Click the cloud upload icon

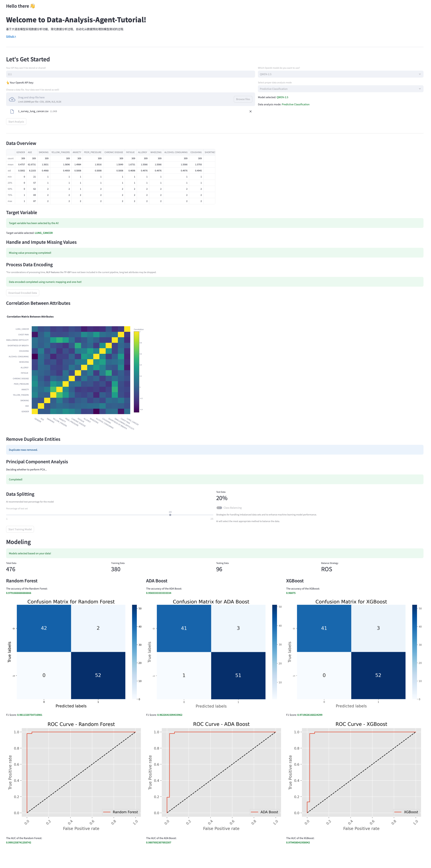pos(12,99)
